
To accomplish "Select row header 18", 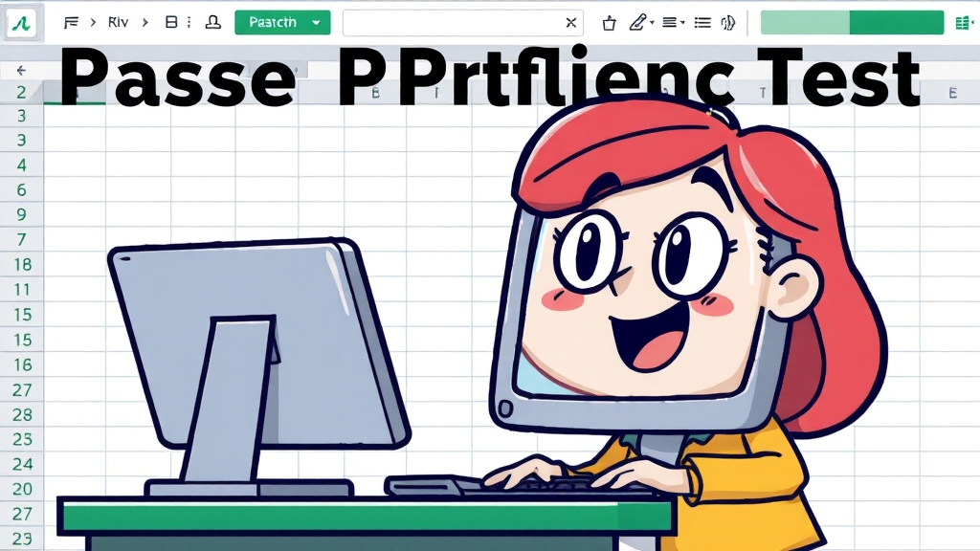I will click(22, 265).
